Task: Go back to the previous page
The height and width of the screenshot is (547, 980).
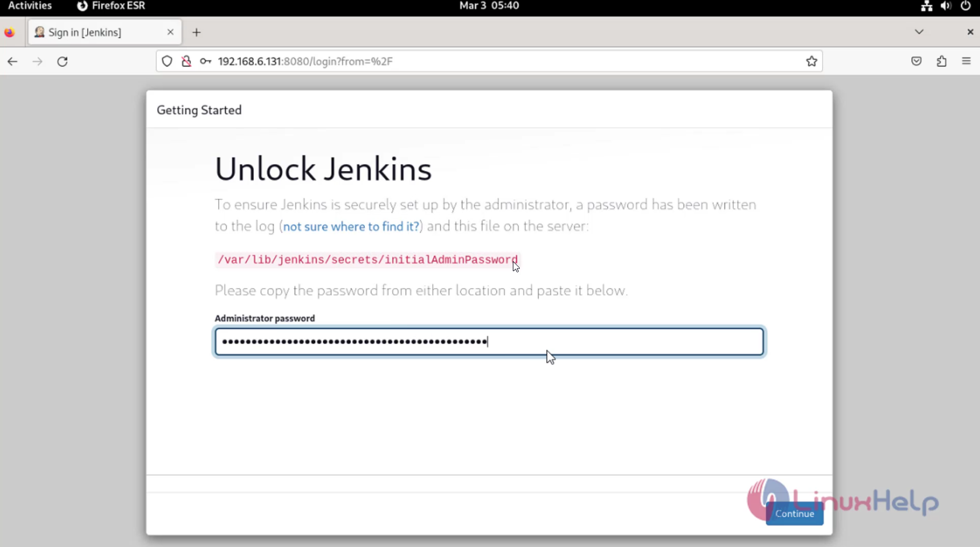Action: click(12, 61)
